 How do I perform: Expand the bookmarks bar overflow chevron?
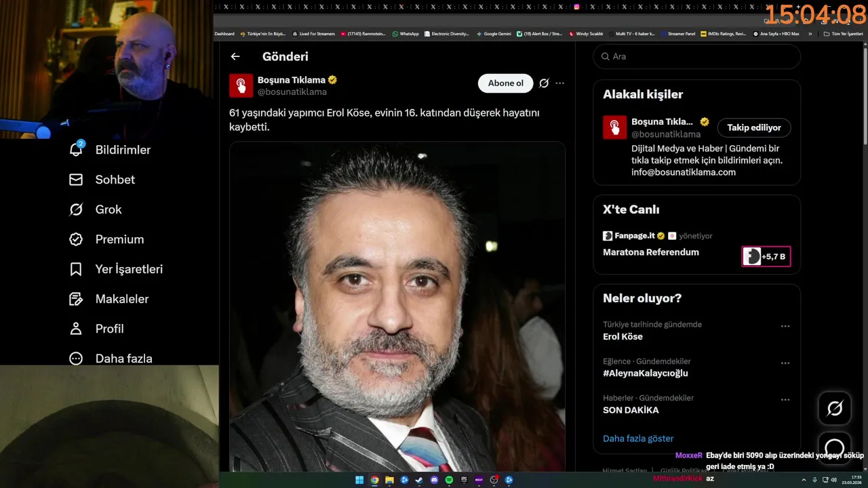coord(810,33)
